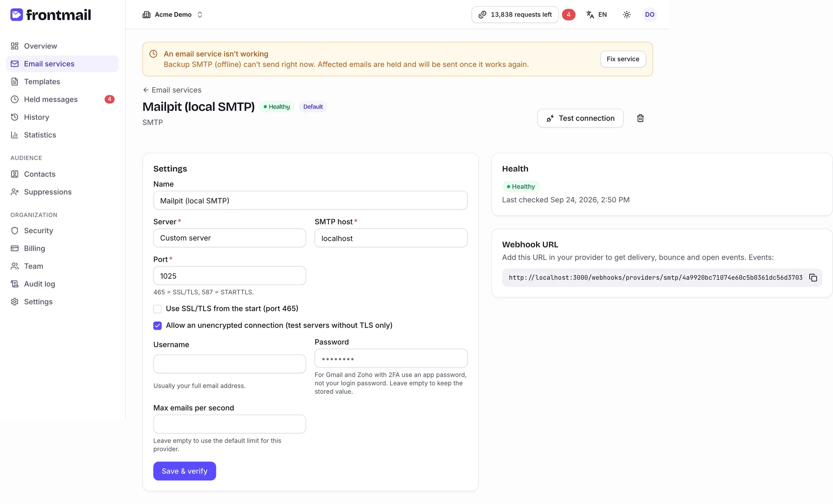Open the DO user avatar menu
833x504 pixels.
click(650, 15)
